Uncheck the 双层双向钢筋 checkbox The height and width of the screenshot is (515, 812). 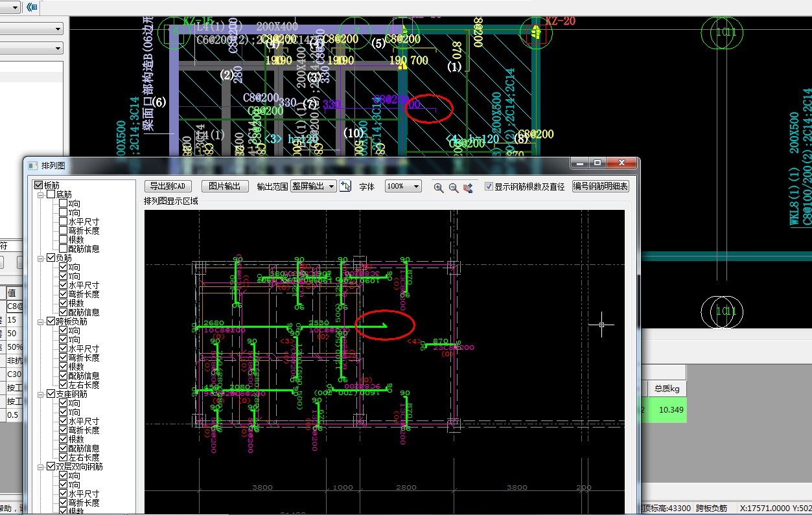[51, 466]
